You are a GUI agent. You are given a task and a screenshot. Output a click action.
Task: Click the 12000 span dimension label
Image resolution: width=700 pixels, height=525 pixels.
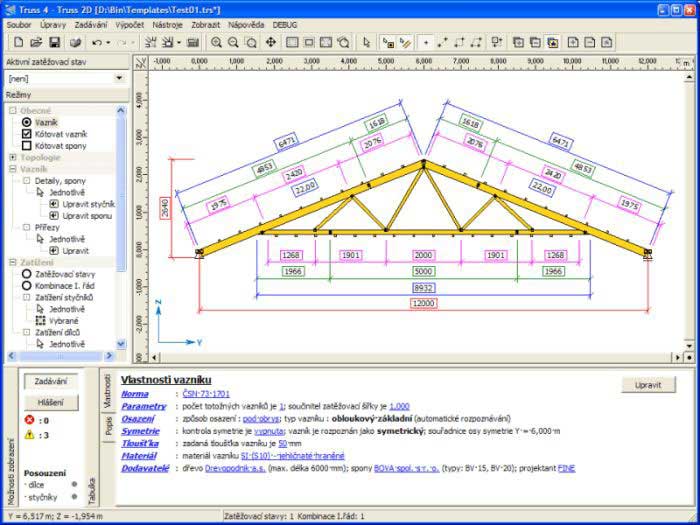(x=424, y=304)
